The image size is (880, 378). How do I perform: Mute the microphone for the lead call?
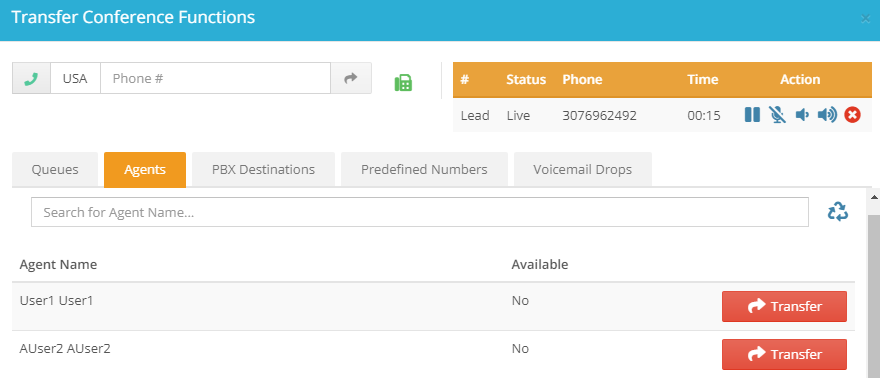(777, 115)
